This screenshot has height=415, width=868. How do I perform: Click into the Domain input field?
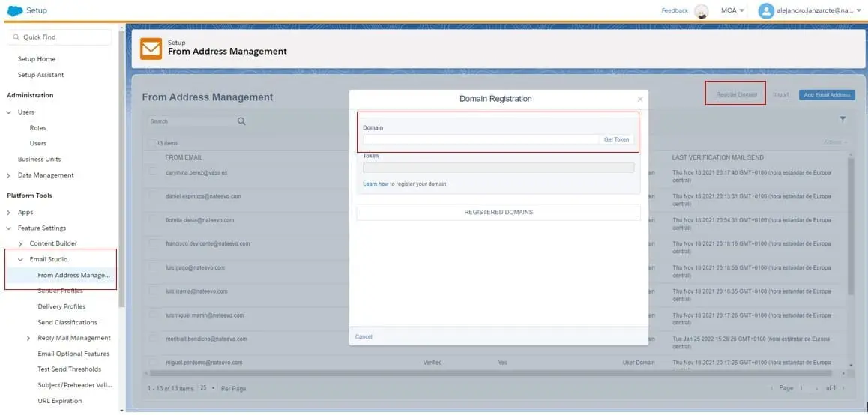pyautogui.click(x=480, y=139)
